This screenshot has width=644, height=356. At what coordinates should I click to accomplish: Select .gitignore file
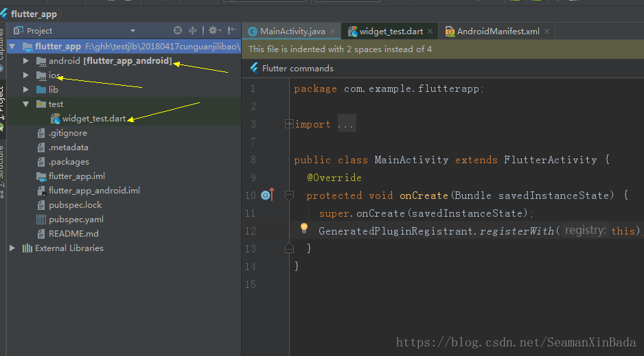68,133
